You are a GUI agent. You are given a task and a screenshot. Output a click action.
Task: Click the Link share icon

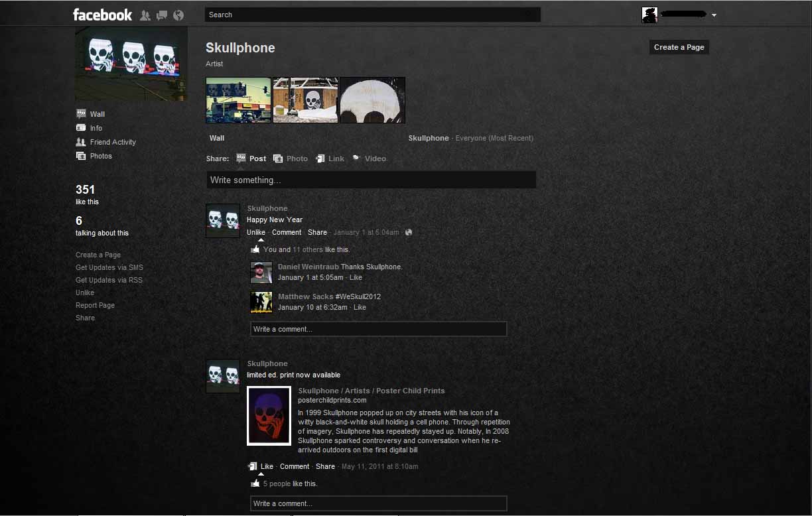point(320,159)
